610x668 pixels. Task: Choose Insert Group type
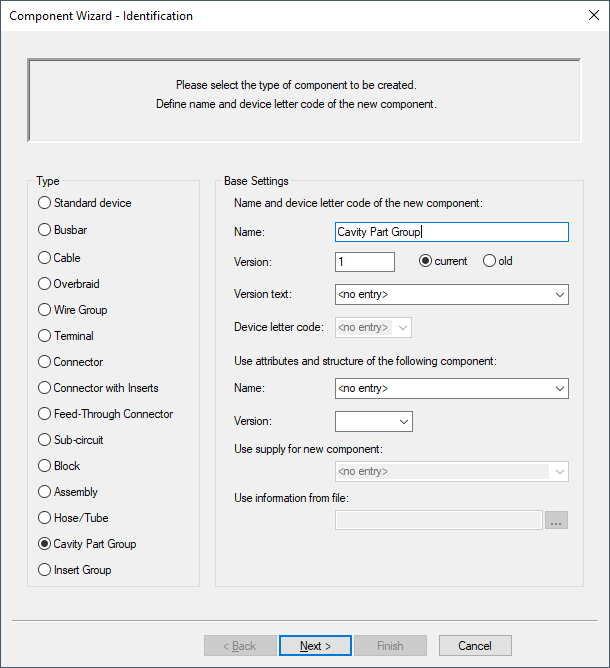tap(44, 570)
